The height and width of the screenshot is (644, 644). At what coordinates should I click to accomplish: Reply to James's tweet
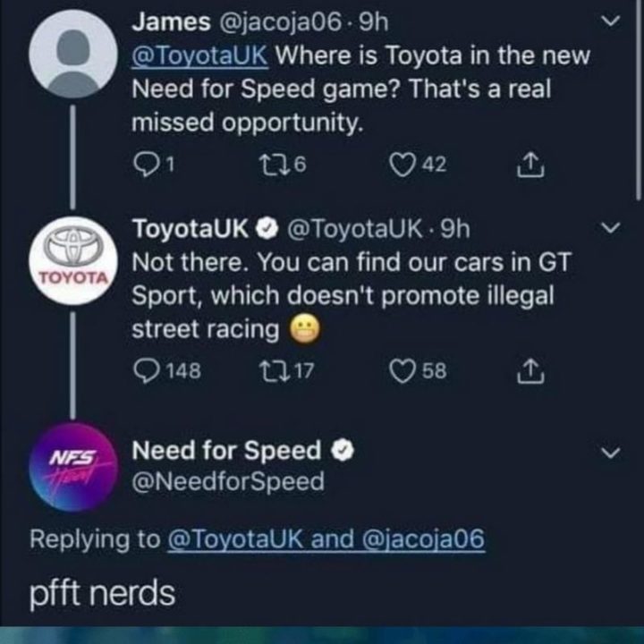(x=144, y=164)
